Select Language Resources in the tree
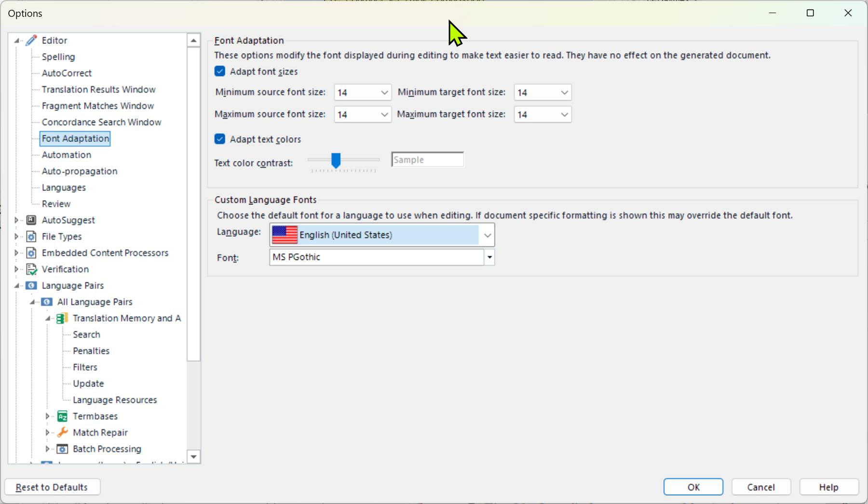The image size is (868, 504). click(115, 400)
